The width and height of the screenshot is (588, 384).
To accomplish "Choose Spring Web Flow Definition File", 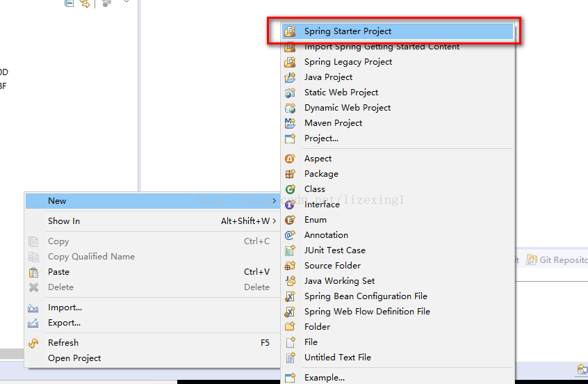I will tap(398, 312).
